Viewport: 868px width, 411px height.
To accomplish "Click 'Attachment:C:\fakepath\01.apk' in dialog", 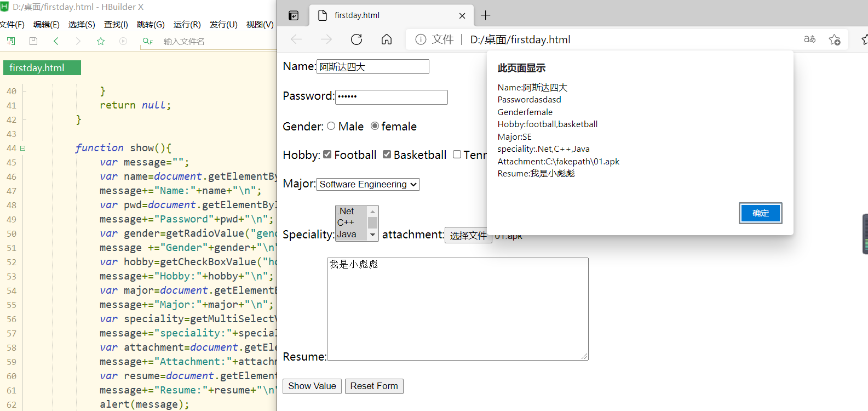I will point(559,162).
